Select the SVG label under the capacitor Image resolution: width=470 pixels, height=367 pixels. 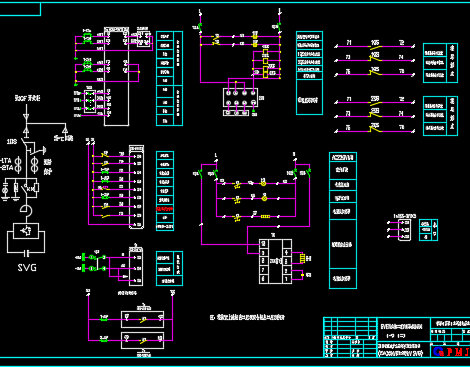tap(27, 268)
